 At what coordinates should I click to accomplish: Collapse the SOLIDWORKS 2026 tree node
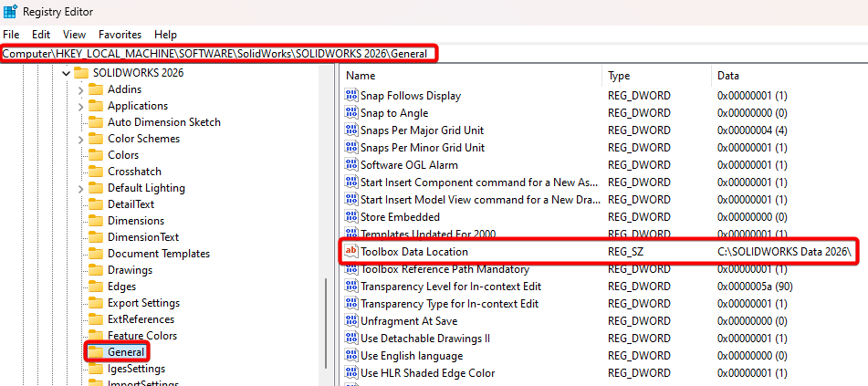66,73
